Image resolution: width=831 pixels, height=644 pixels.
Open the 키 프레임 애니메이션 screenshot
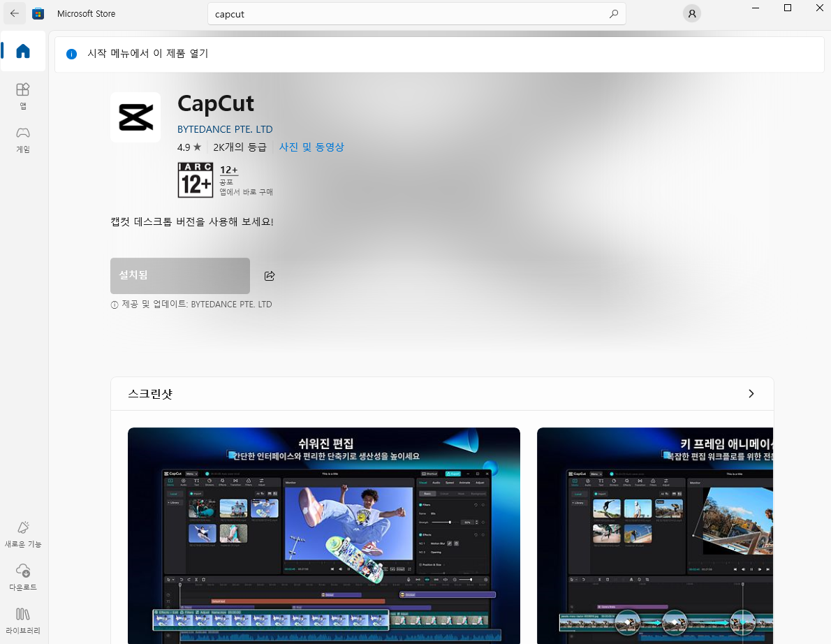(x=655, y=535)
